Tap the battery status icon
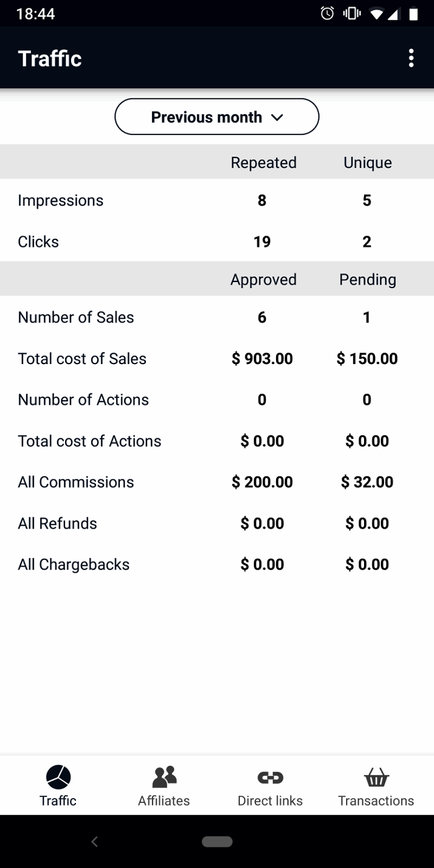434x868 pixels. coord(414,13)
